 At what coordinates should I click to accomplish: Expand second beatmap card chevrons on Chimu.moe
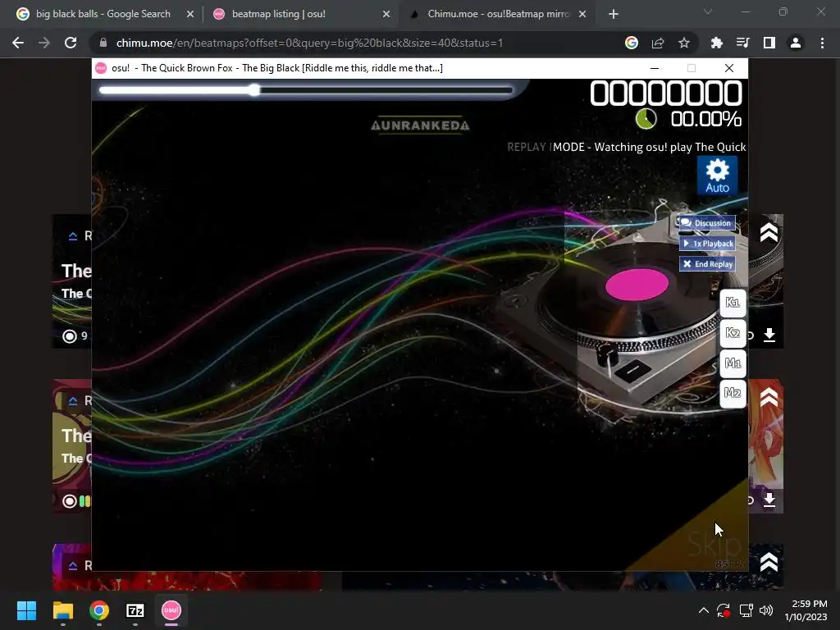click(x=769, y=398)
